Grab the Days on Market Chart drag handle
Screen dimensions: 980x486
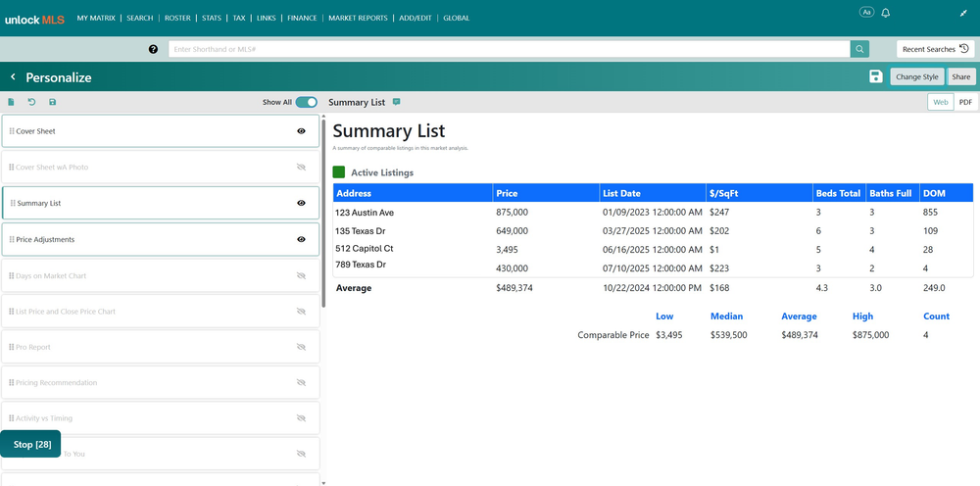[x=12, y=275]
